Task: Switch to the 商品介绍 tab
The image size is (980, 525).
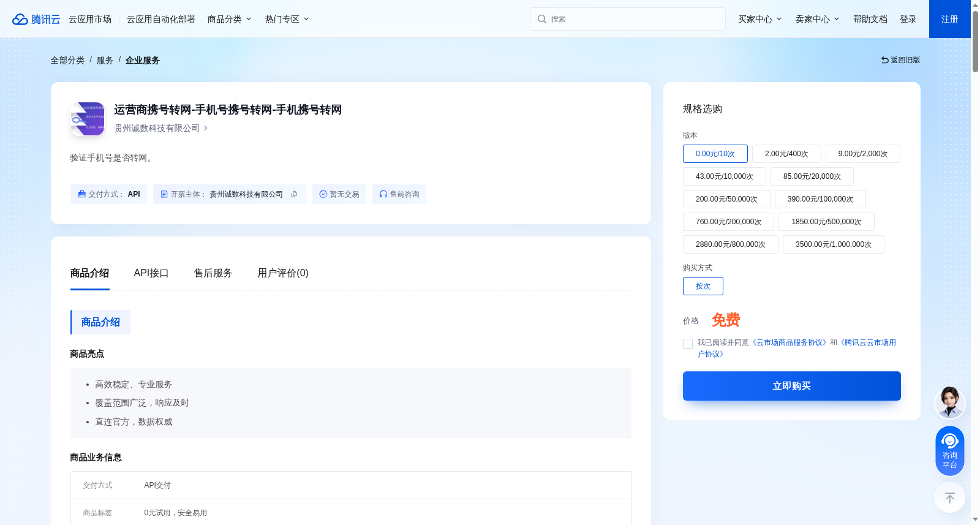Action: coord(90,273)
